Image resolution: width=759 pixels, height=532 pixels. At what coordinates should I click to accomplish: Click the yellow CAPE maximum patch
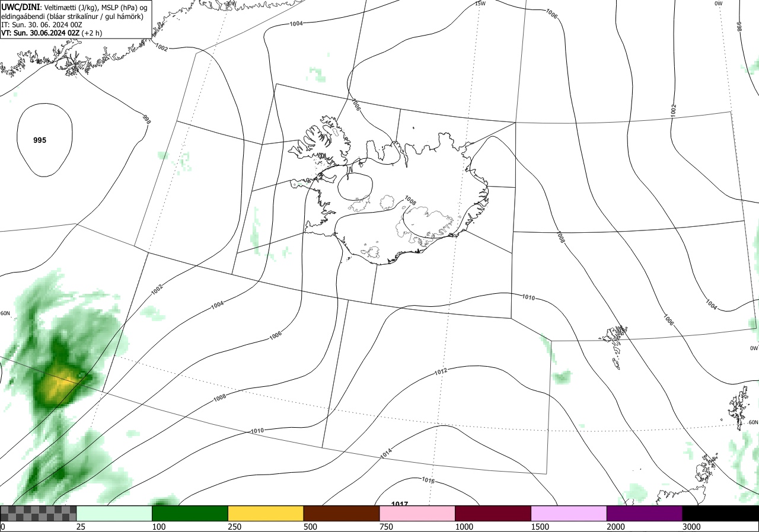tap(59, 384)
